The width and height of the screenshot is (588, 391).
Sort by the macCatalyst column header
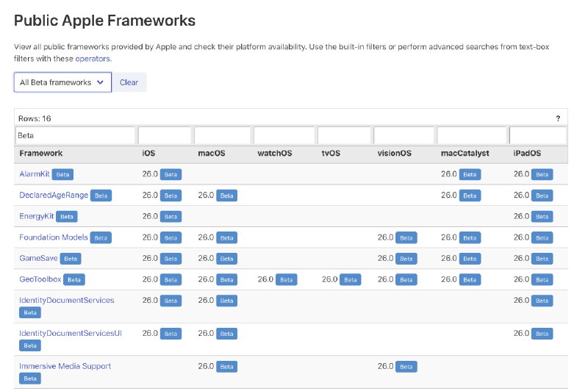[x=465, y=154]
